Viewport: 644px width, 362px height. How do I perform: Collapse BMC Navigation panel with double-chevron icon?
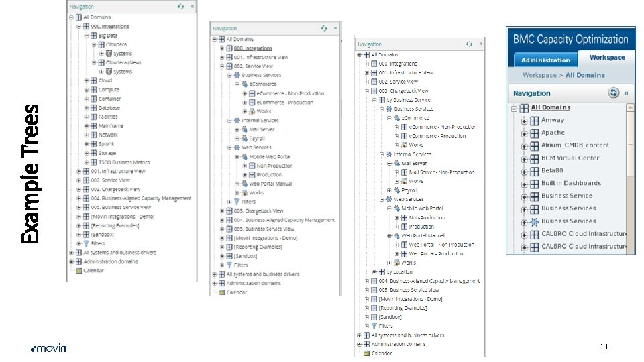tap(626, 93)
